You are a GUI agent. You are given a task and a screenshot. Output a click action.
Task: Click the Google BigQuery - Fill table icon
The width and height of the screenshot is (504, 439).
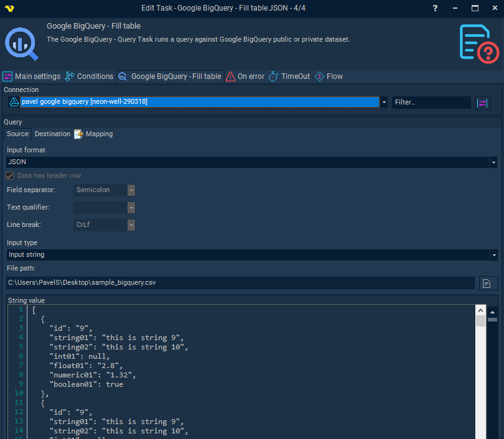tap(123, 76)
